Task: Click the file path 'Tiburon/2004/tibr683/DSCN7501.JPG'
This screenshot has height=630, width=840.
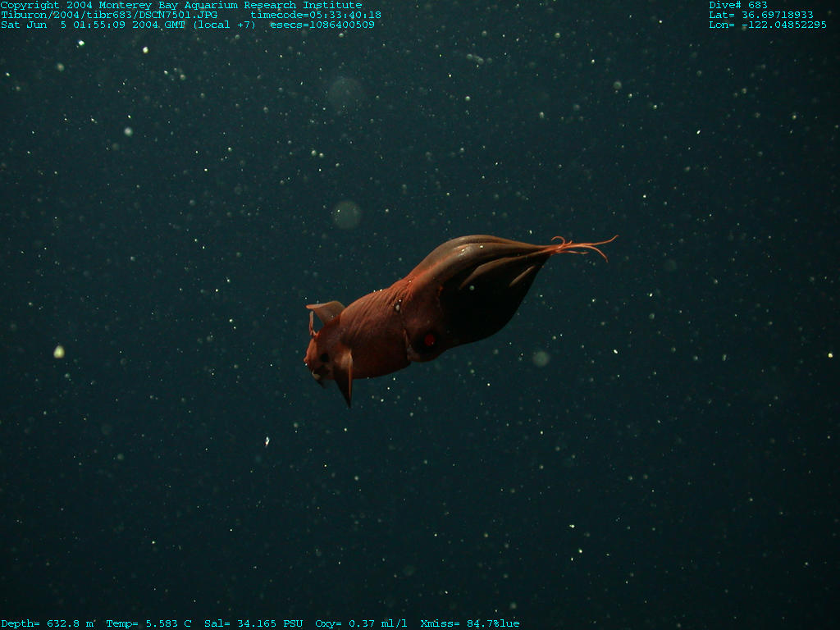Action: coord(109,15)
